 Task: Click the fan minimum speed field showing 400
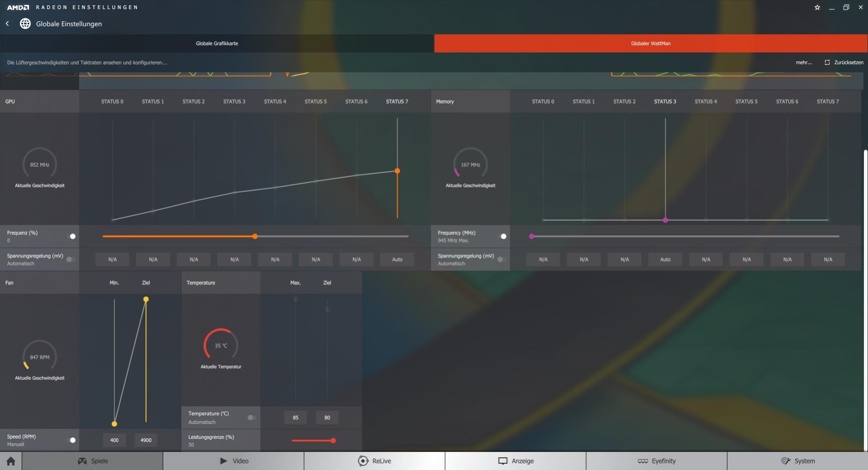[x=114, y=440]
